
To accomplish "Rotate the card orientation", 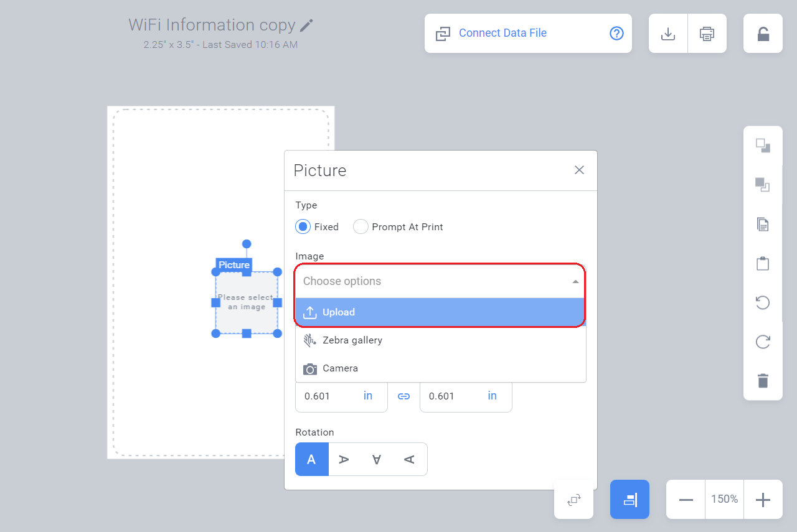I will (573, 499).
